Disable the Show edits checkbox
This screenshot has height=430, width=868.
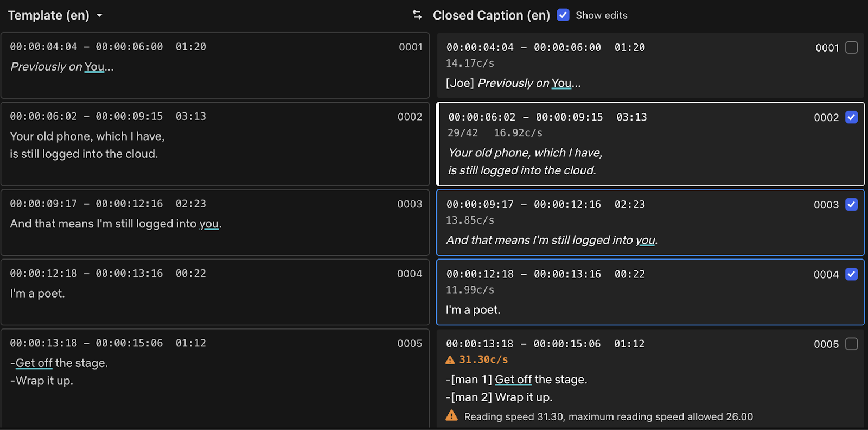pyautogui.click(x=563, y=15)
